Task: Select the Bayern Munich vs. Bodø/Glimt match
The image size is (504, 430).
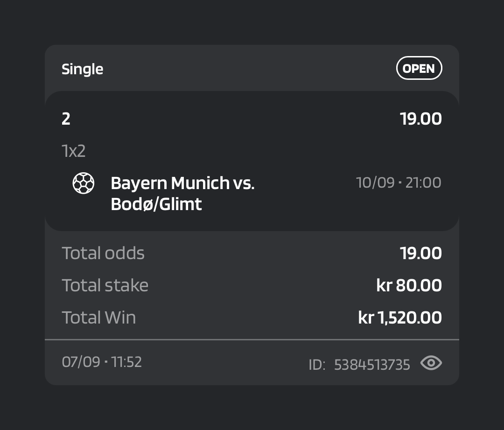Action: (182, 193)
